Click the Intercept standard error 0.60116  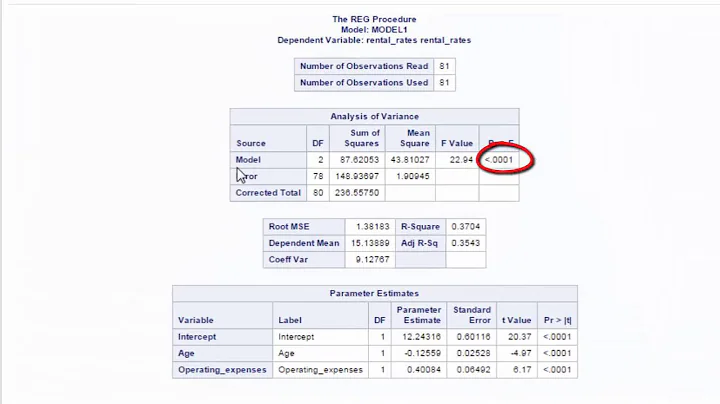(x=473, y=337)
